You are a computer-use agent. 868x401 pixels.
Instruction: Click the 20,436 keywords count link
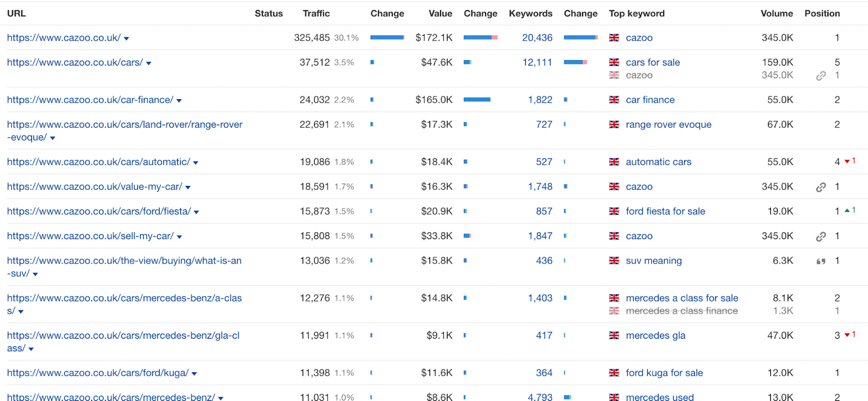coord(537,38)
